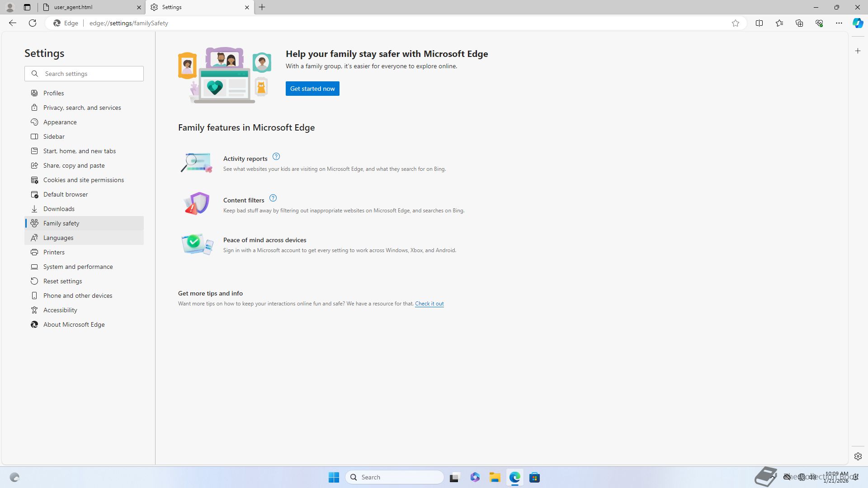Click the Get started now button

tap(312, 89)
